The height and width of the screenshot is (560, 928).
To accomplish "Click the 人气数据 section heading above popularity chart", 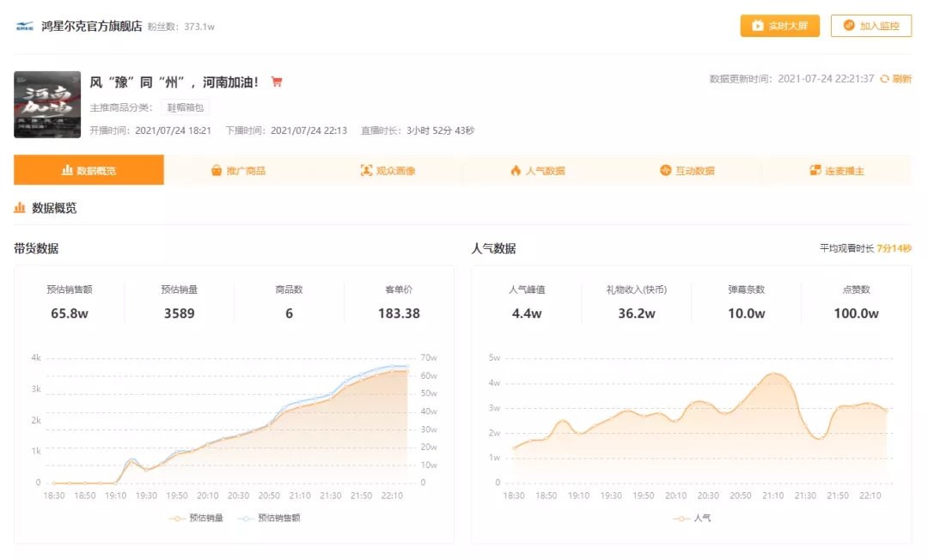I will coord(493,248).
